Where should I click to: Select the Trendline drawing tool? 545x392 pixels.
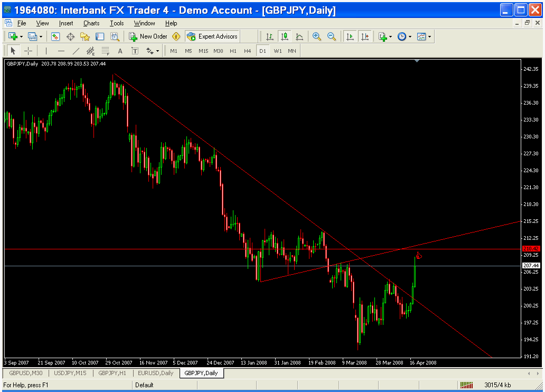tap(76, 51)
